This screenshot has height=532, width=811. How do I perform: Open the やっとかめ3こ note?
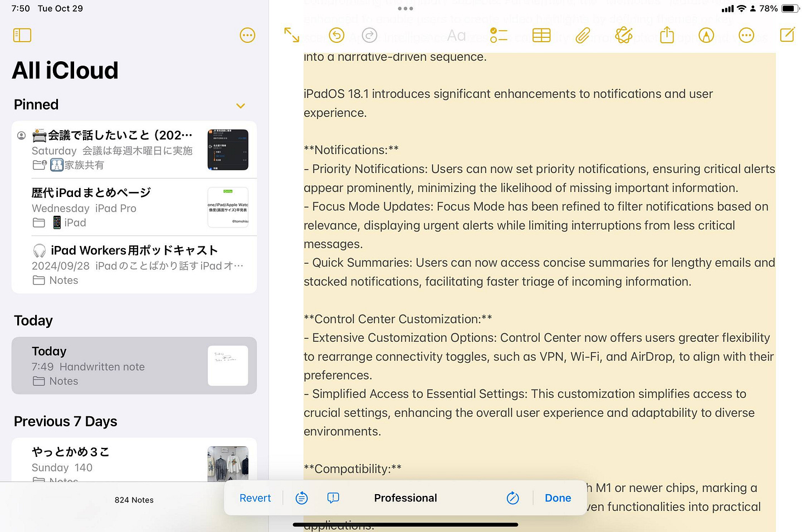(134, 460)
